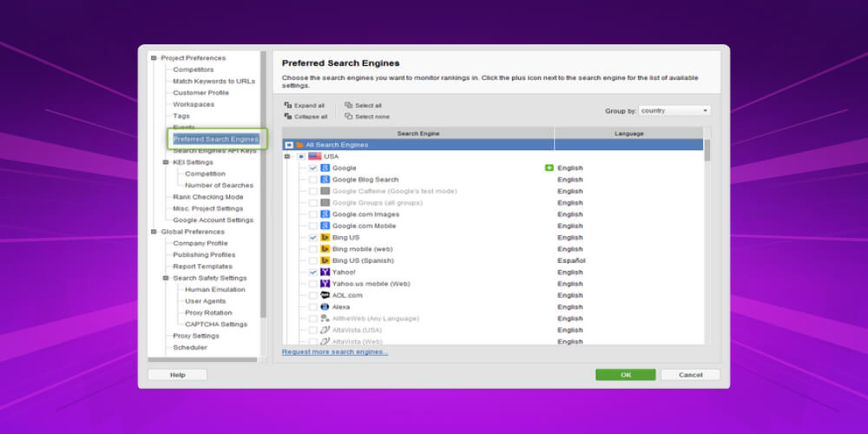Click the Select none icon
The width and height of the screenshot is (868, 434).
point(349,116)
